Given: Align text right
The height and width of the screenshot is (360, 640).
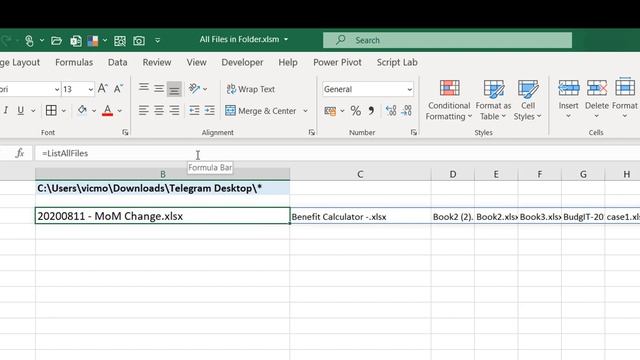Looking at the screenshot, I should coord(174,110).
